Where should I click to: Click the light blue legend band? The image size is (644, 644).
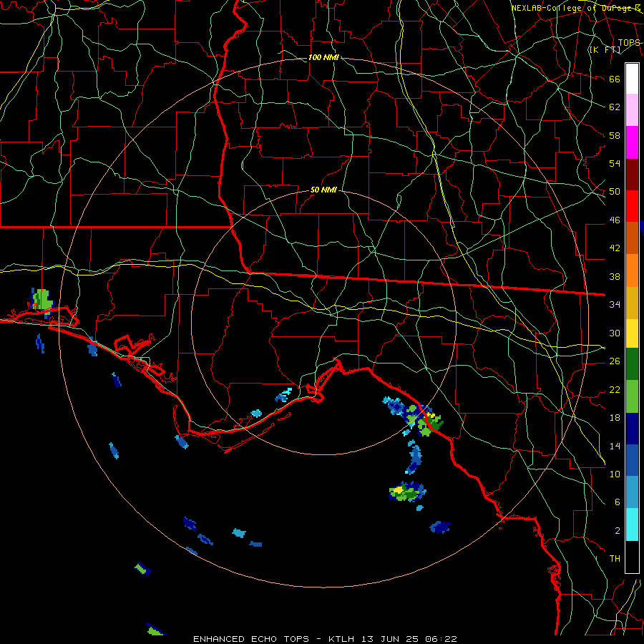632,492
